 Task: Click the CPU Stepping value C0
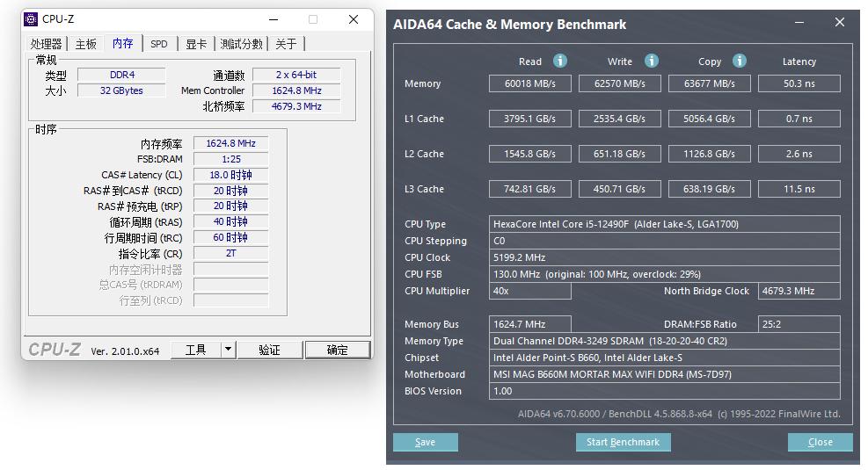[665, 241]
